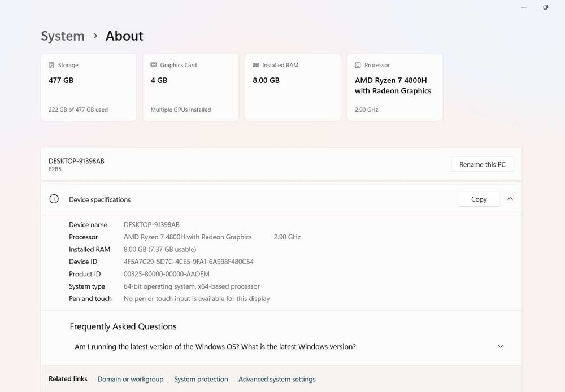The width and height of the screenshot is (565, 392).
Task: Click the Device specifications info icon
Action: [x=54, y=199]
